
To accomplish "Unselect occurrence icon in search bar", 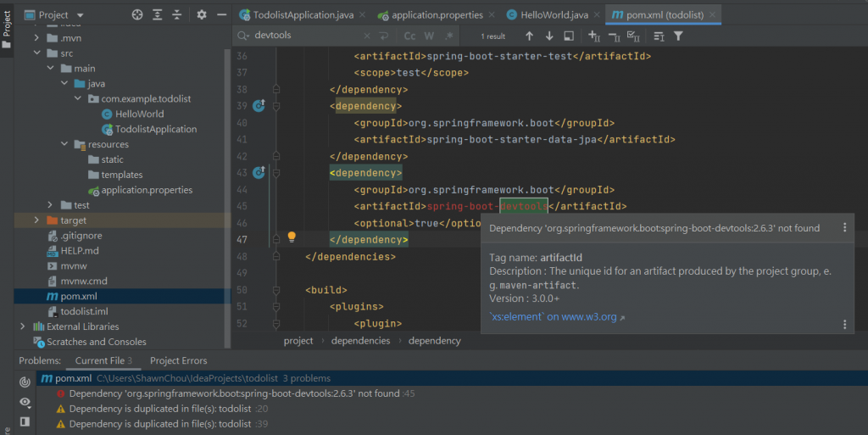I will [614, 36].
